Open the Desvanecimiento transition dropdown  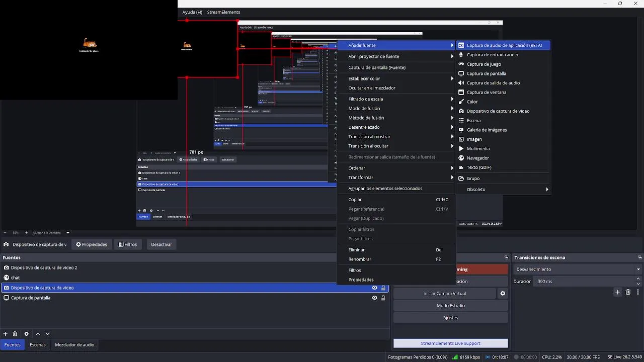coord(578,269)
